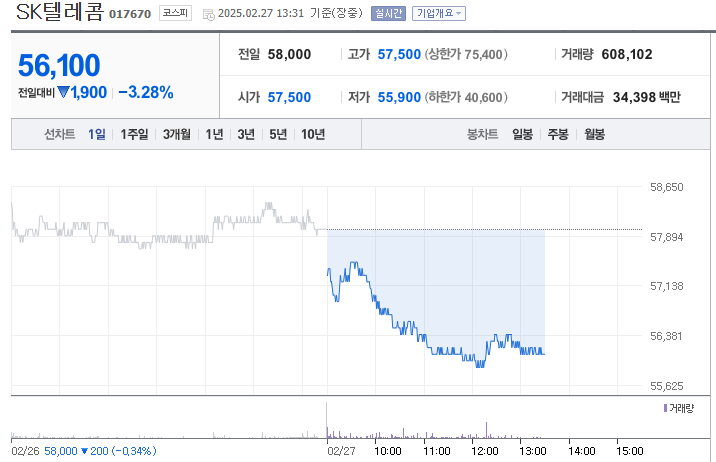
Task: Click the stock code 017670
Action: click(x=130, y=14)
